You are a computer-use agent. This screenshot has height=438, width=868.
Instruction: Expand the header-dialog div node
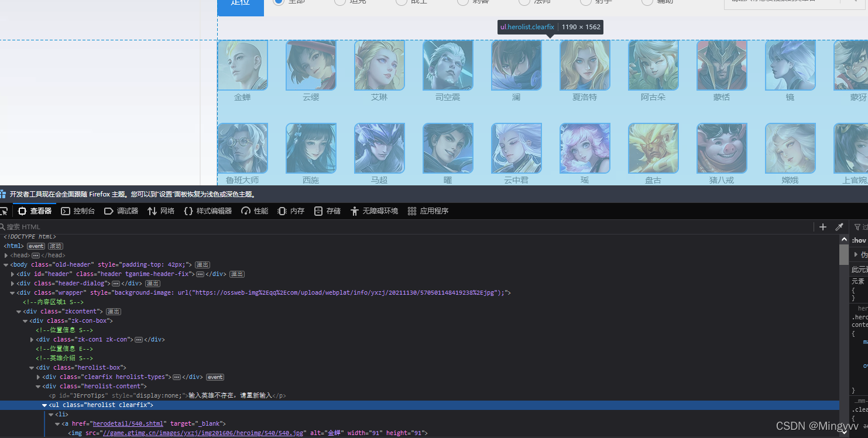click(x=13, y=284)
